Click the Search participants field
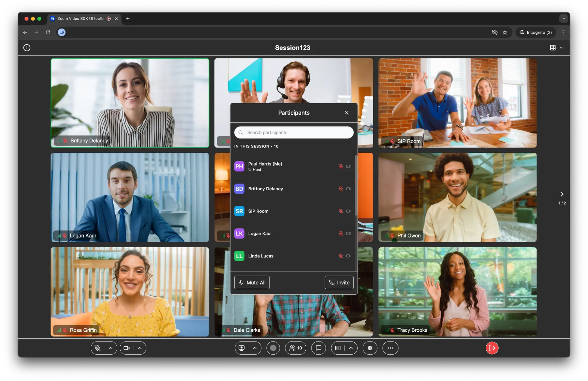This screenshot has width=588, height=381. click(294, 132)
